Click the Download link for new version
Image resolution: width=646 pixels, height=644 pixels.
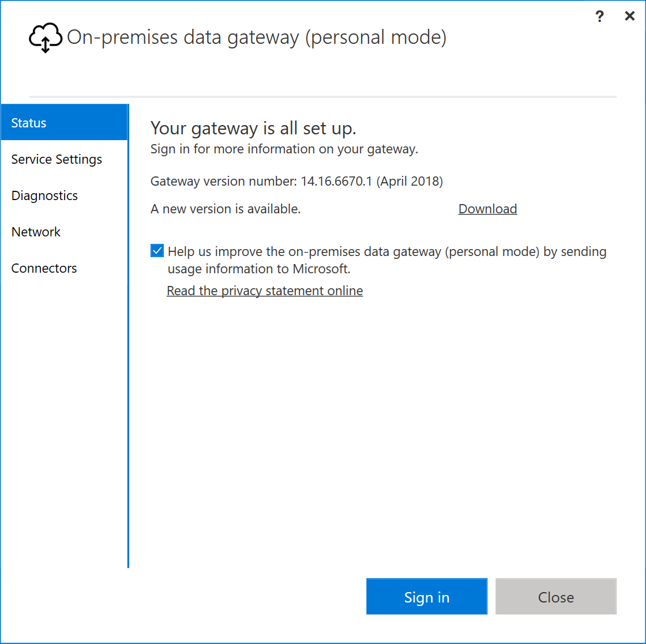(487, 209)
